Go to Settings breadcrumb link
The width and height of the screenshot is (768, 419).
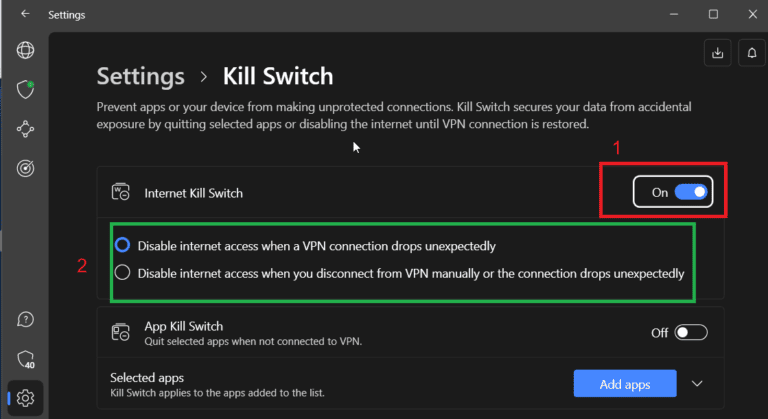point(140,76)
